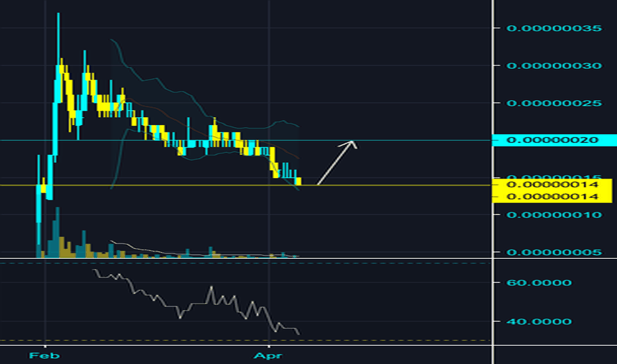
Task: Click the last yellow candle on the support line
Action: [299, 181]
